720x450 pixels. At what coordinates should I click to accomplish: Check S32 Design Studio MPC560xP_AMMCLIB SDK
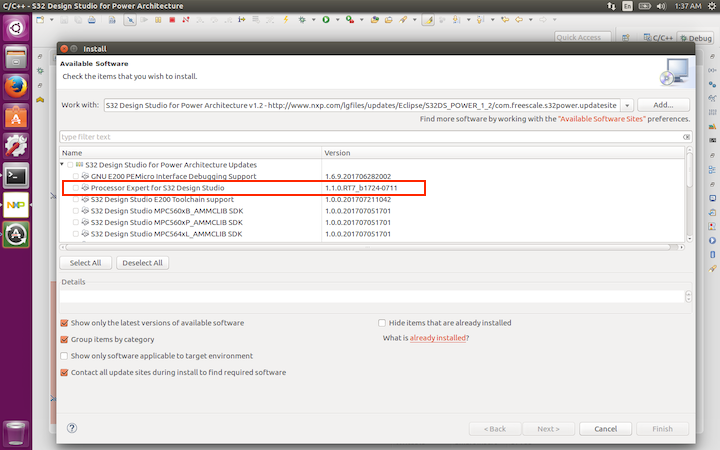click(76, 223)
